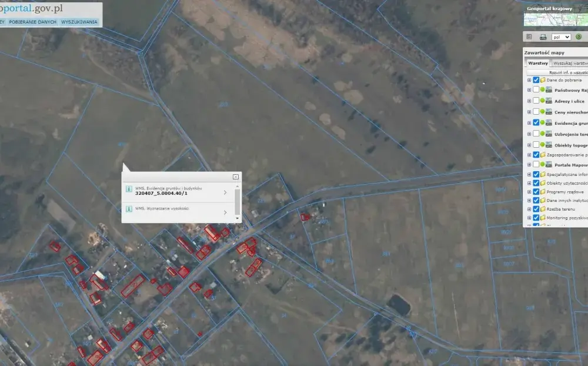Click WMS icon next to Ewidencja gruntów layer
588x366 pixels.
click(549, 123)
